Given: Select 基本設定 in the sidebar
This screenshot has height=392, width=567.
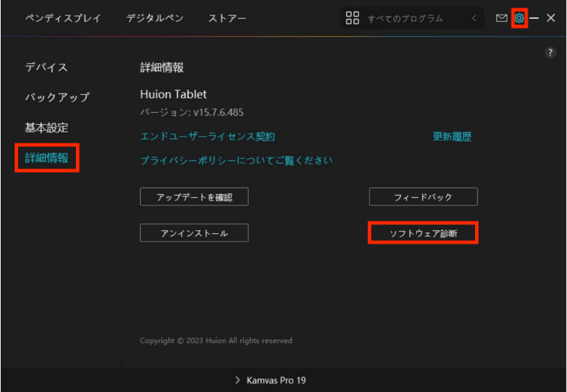Looking at the screenshot, I should tap(46, 127).
